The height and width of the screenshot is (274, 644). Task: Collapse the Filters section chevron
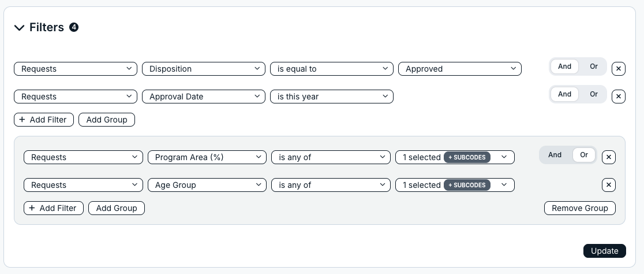(19, 28)
